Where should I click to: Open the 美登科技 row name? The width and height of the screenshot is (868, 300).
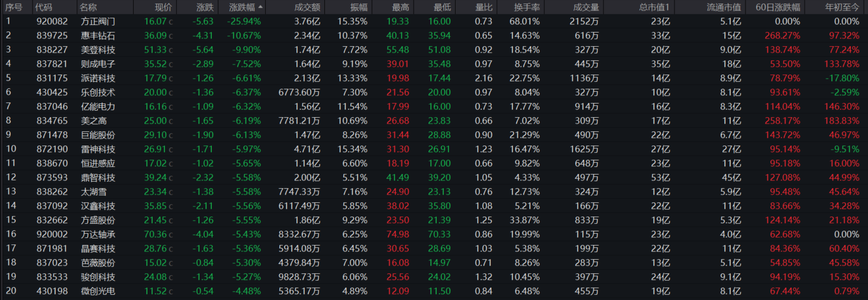(98, 50)
